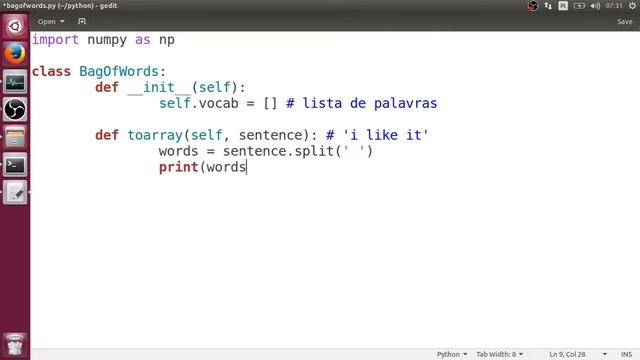Click the class name 'BagOfWords'
The image size is (640, 360).
[119, 71]
